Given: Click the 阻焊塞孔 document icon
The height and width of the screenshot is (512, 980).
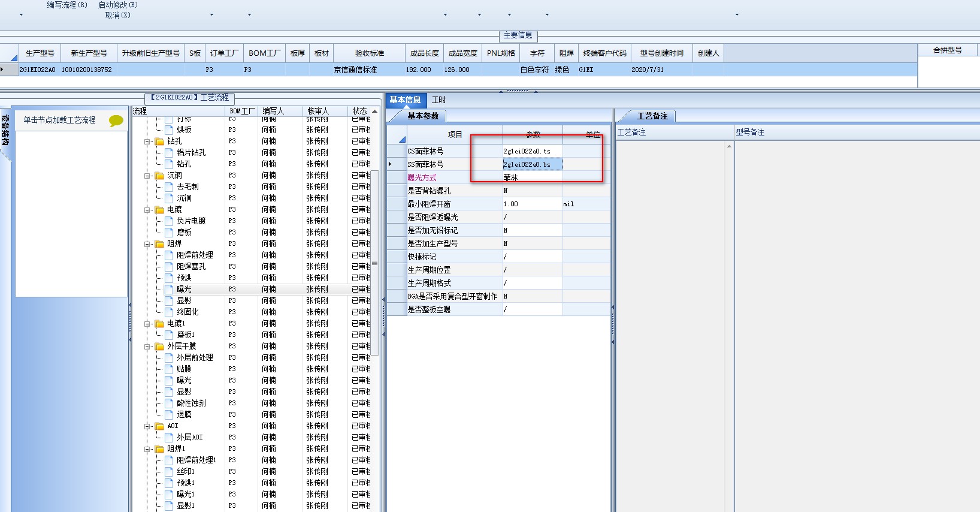Looking at the screenshot, I should point(169,266).
